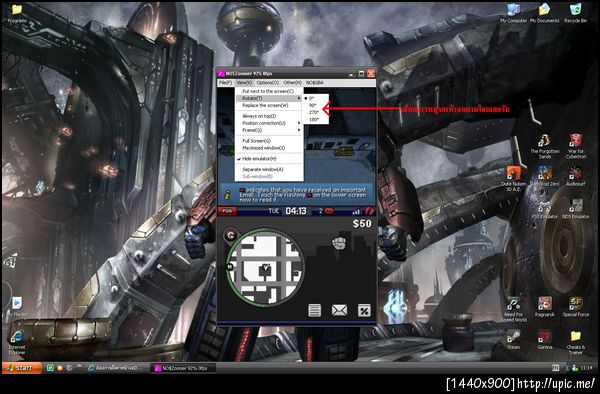Open the Programs folder on desktop
Screen dimensions: 600x394
click(x=17, y=13)
